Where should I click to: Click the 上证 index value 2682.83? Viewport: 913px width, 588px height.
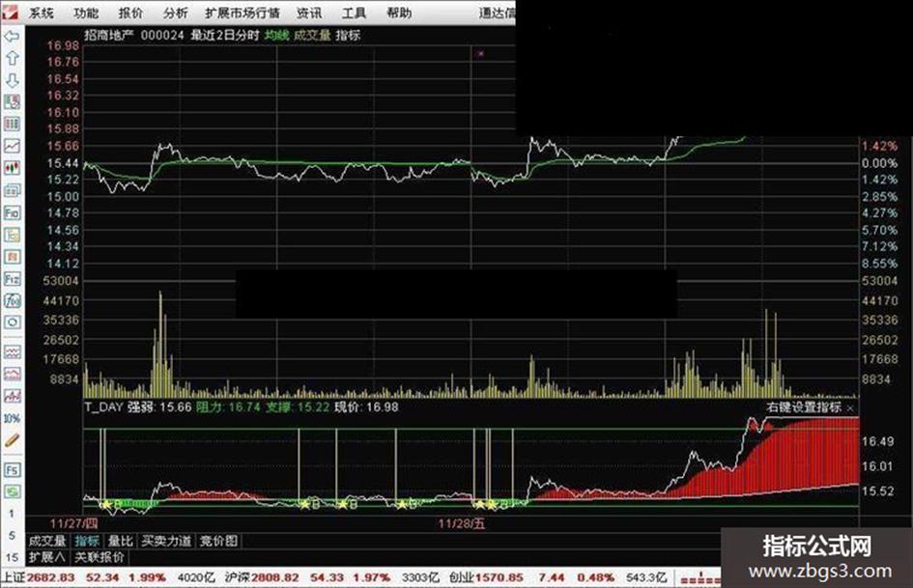(x=51, y=577)
